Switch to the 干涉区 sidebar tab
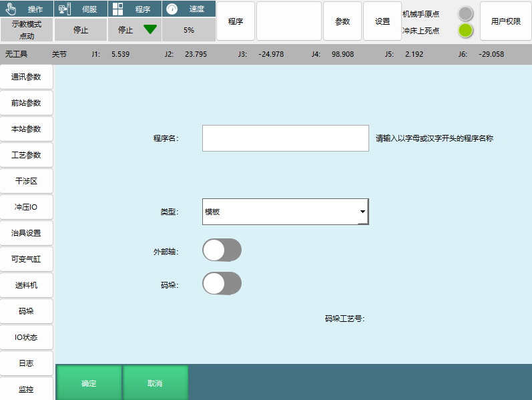Viewport: 532px width, 400px height. [27, 181]
